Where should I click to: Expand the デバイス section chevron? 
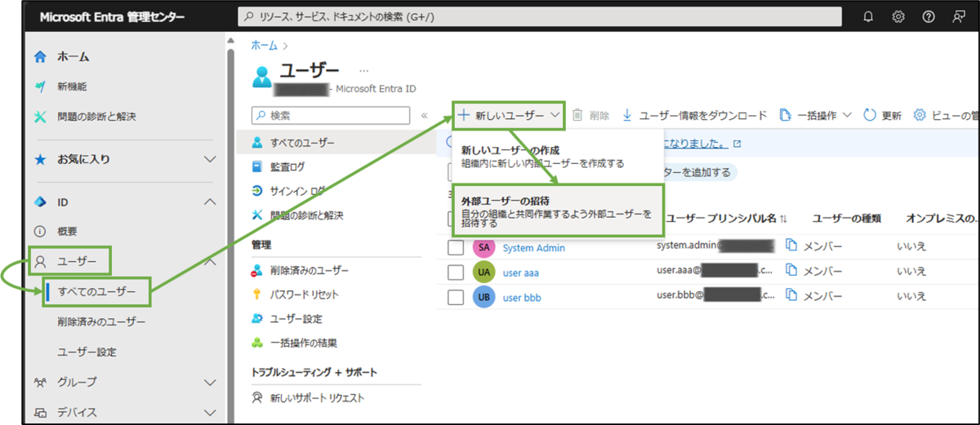click(x=210, y=412)
